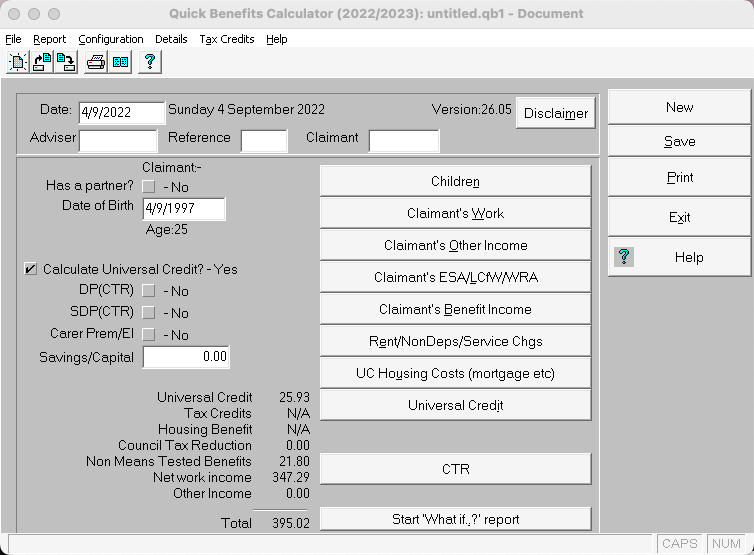
Task: Click the print preview toolbar icon
Action: pyautogui.click(x=120, y=62)
